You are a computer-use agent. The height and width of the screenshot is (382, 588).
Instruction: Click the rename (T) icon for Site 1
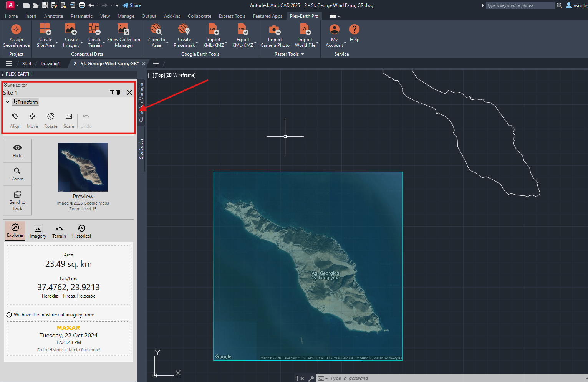(x=112, y=93)
